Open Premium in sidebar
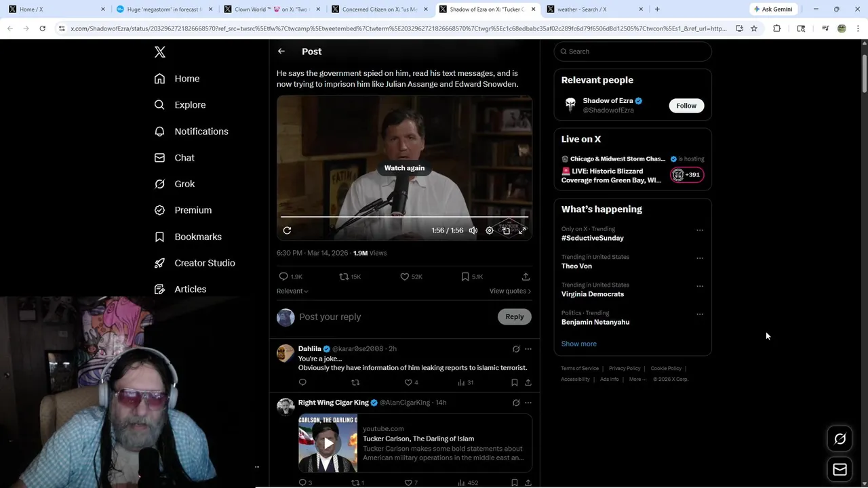868x488 pixels. 183,210
